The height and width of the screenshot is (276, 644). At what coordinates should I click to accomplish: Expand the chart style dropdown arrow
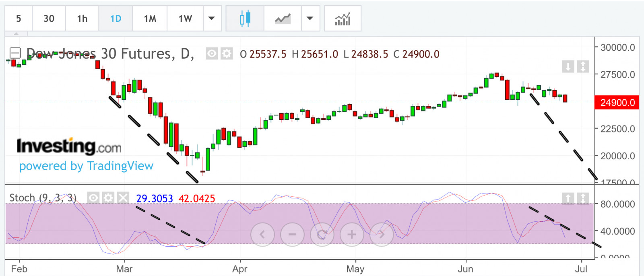[x=310, y=19]
